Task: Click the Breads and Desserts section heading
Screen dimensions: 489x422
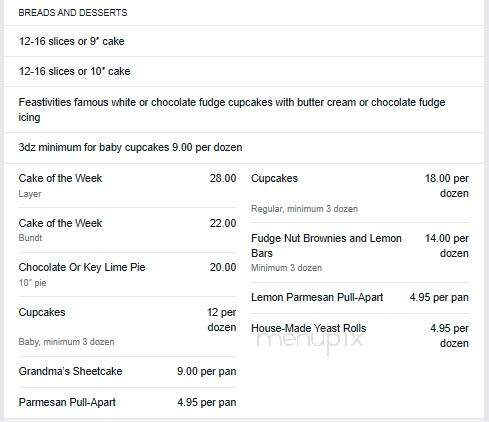Action: pyautogui.click(x=73, y=13)
